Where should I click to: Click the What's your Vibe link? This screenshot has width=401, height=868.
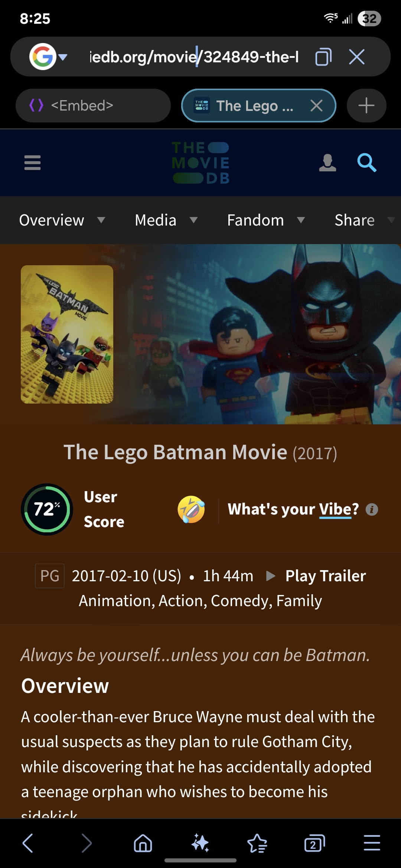point(293,509)
